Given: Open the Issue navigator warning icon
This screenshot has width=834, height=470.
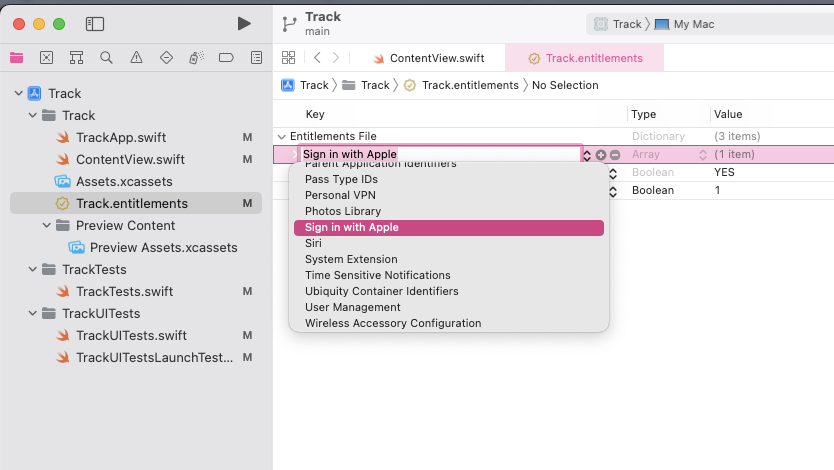Looking at the screenshot, I should pyautogui.click(x=136, y=57).
